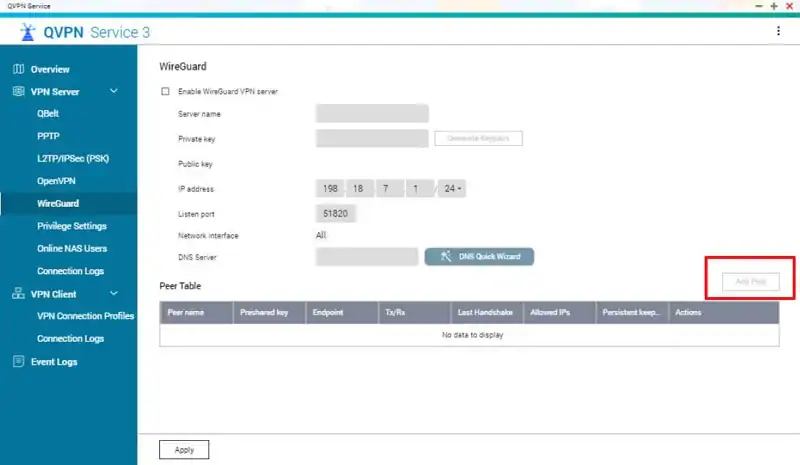Viewport: 800px width, 465px height.
Task: Click the Apply button
Action: pyautogui.click(x=184, y=450)
